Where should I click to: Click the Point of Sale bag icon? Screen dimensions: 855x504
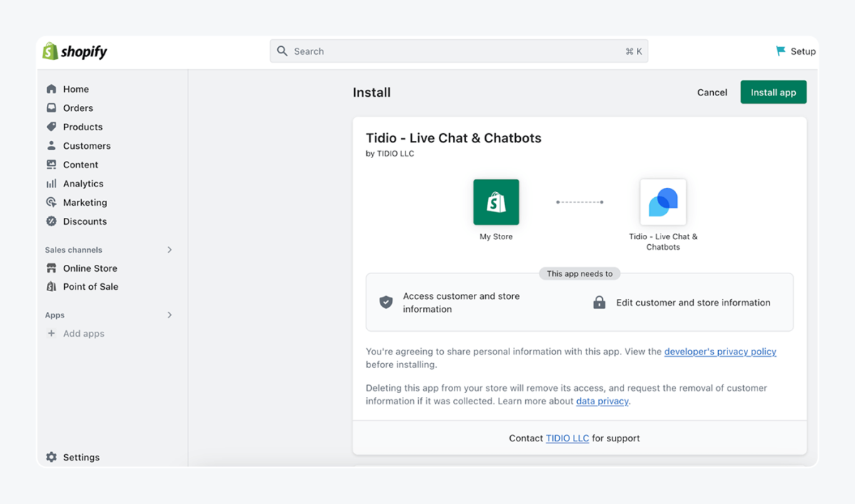coord(51,287)
